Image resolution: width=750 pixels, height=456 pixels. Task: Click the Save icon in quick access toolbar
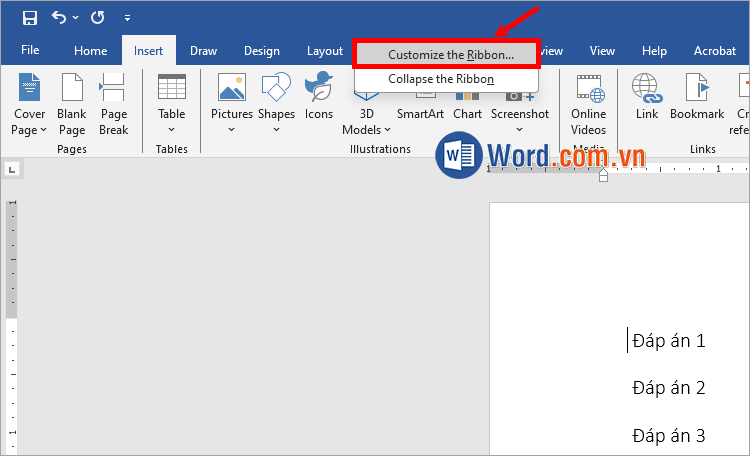[x=30, y=18]
